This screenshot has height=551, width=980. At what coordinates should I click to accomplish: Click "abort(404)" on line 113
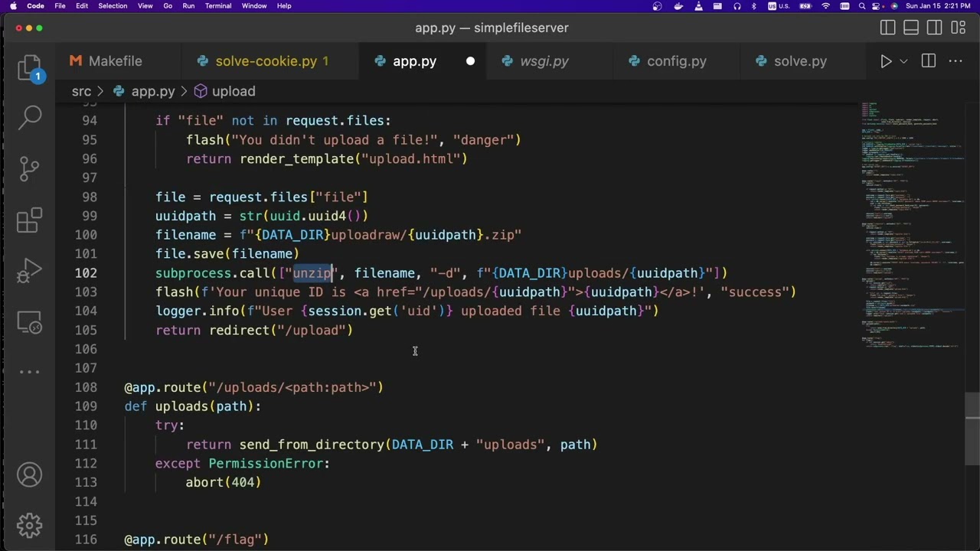[x=224, y=483]
